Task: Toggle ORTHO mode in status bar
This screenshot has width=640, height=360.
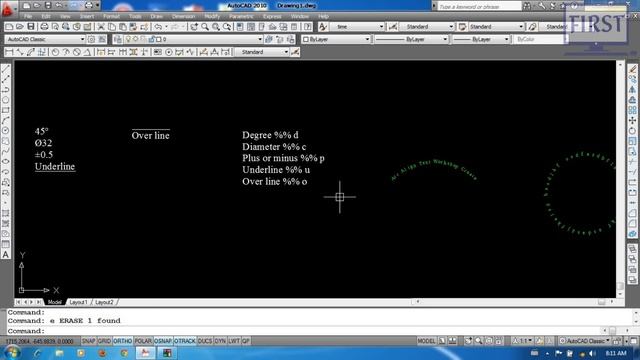Action: click(x=122, y=341)
